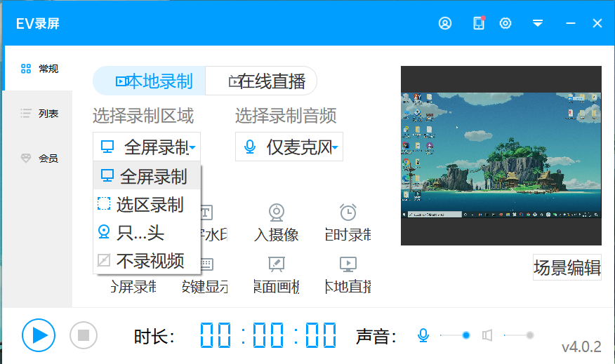
Task: Choose 选区录制 from the dropdown list
Action: click(147, 204)
